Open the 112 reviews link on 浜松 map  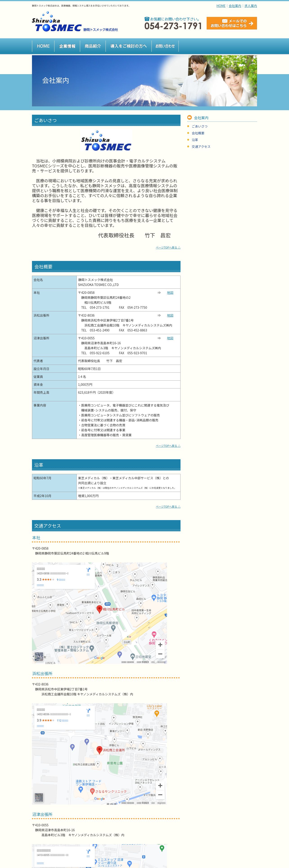click(x=63, y=720)
